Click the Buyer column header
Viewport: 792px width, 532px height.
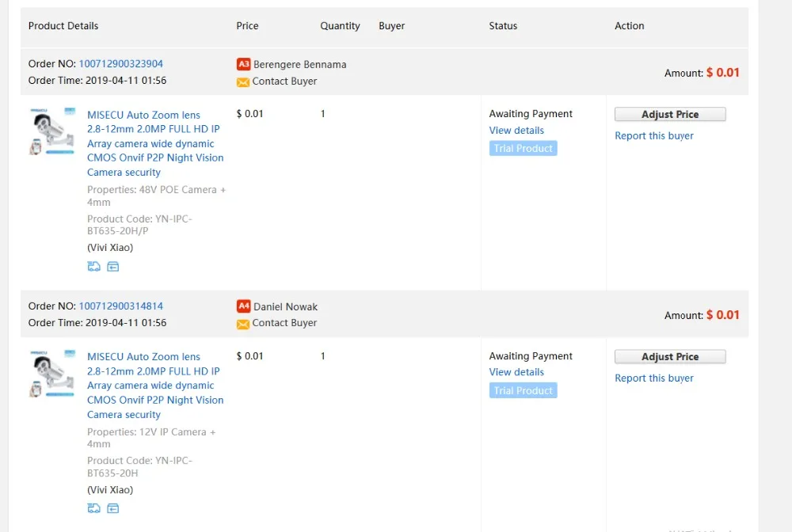pos(391,26)
